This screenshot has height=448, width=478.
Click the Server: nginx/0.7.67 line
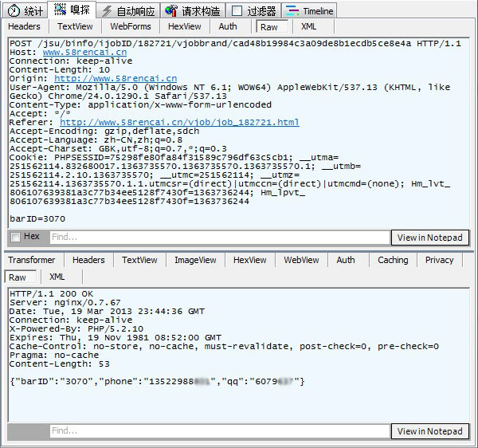pyautogui.click(x=65, y=303)
